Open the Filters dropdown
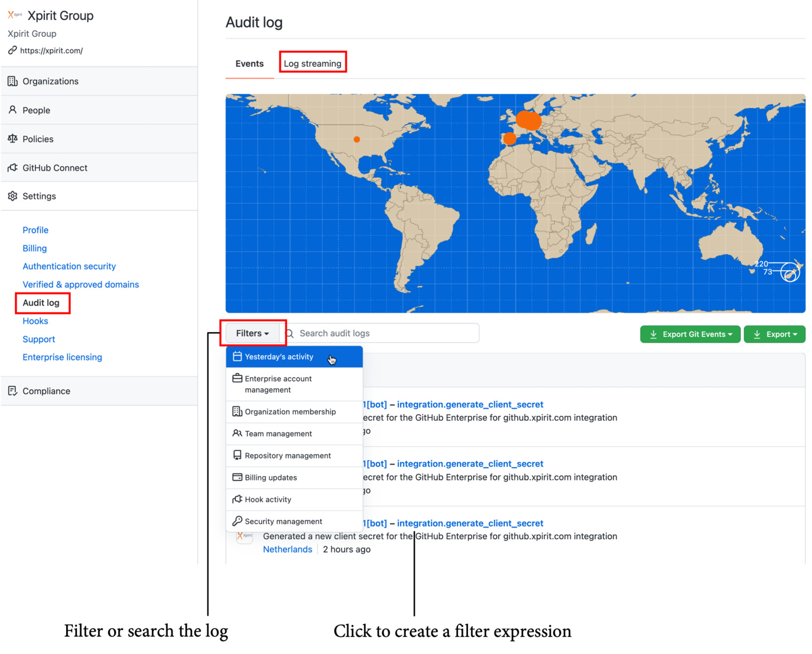The image size is (812, 654). 252,333
